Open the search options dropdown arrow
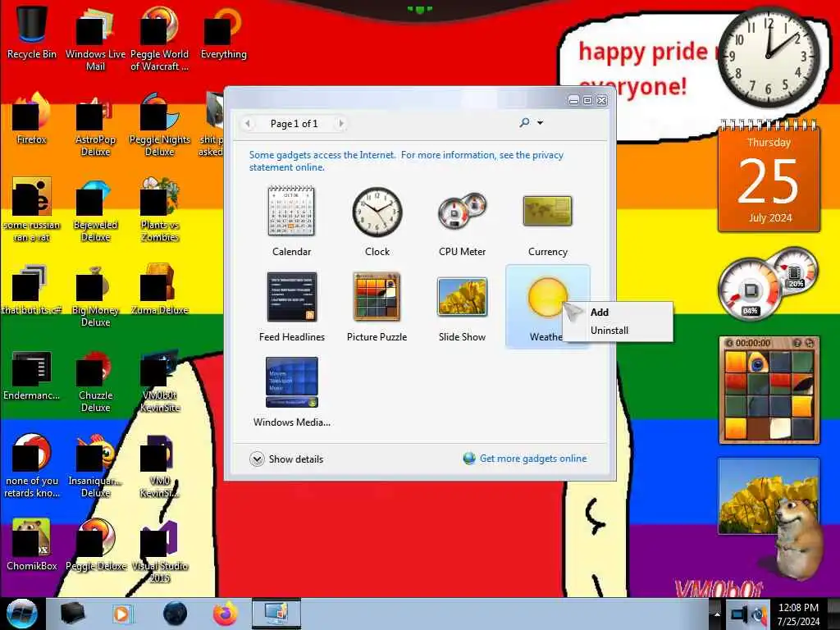This screenshot has width=840, height=630. [540, 123]
